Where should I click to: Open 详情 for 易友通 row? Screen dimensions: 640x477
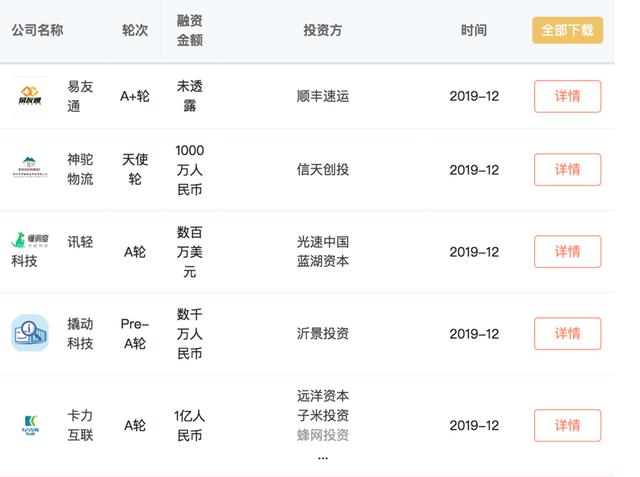click(x=567, y=97)
